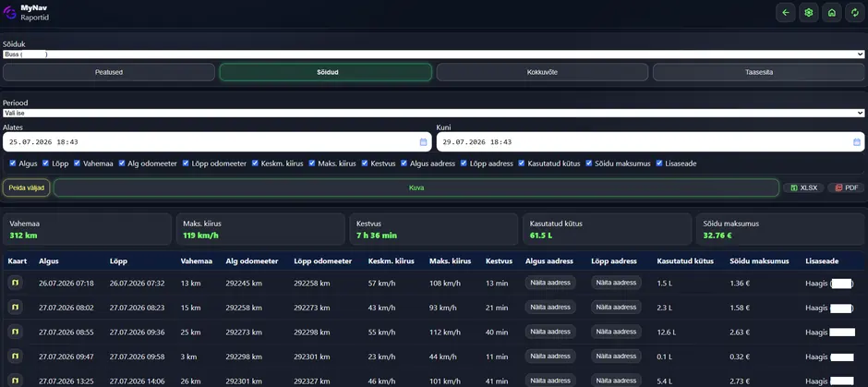Click the 12.6 L fuel cell
Image resolution: width=868 pixels, height=387 pixels.
667,333
